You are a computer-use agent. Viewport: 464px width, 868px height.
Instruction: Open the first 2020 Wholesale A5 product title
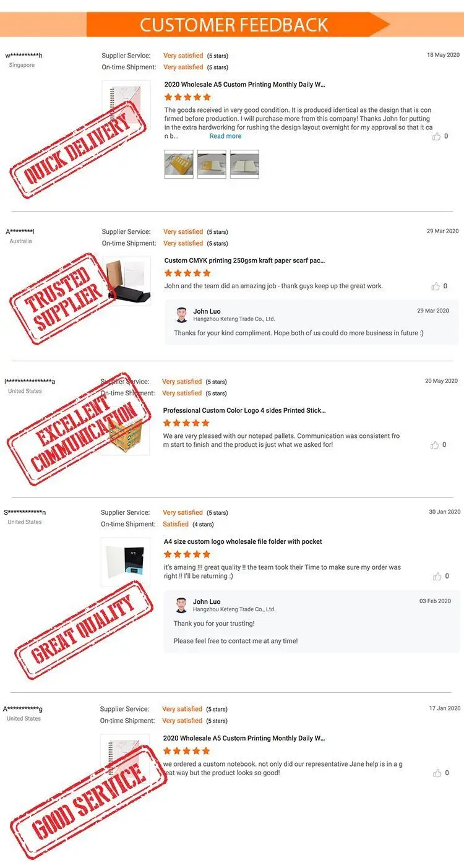[244, 84]
